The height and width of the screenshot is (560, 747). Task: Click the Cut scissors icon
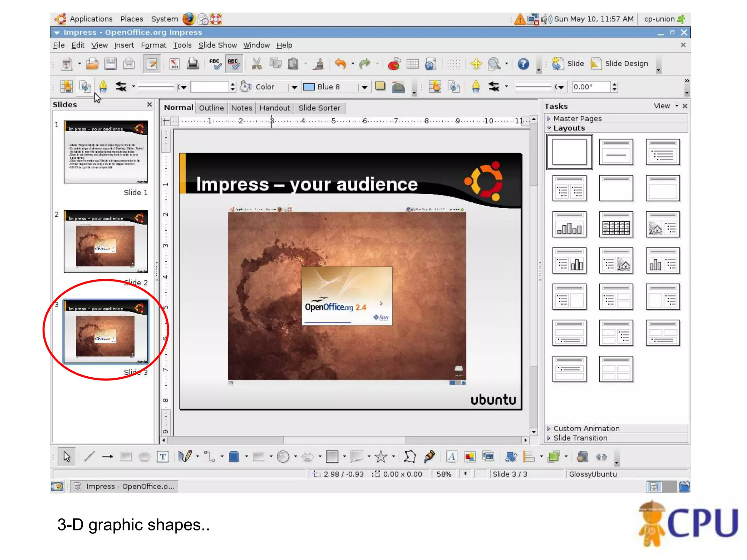[x=257, y=64]
